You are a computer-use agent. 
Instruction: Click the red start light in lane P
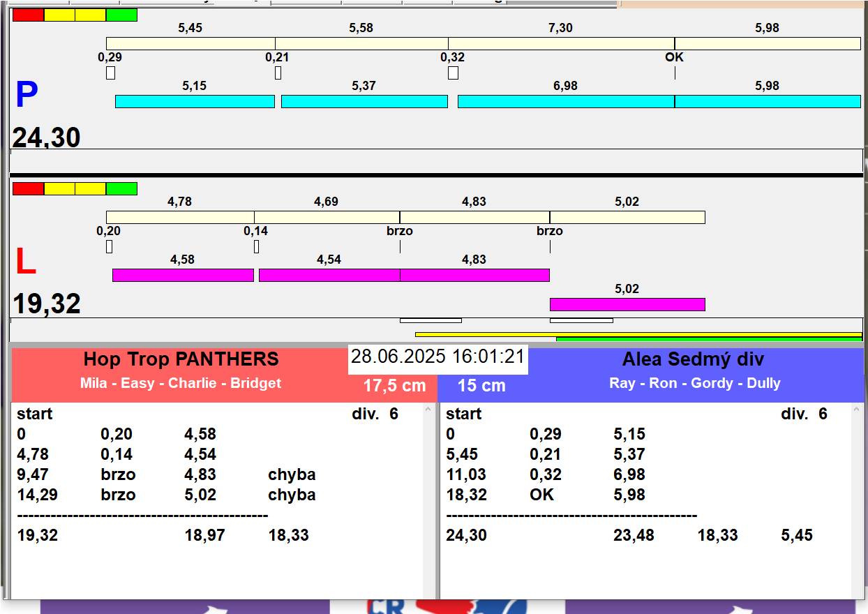(28, 15)
